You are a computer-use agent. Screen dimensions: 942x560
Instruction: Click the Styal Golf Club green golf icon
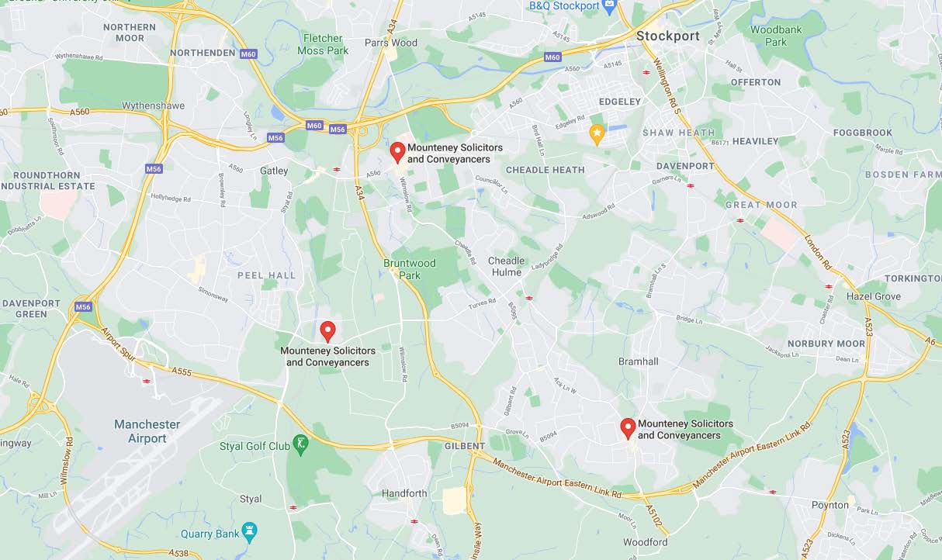pos(301,444)
